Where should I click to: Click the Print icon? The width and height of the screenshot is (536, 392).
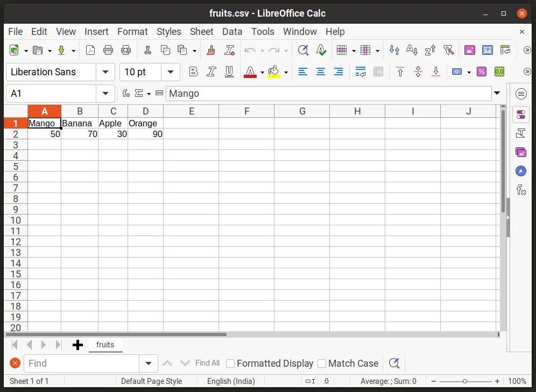click(108, 50)
